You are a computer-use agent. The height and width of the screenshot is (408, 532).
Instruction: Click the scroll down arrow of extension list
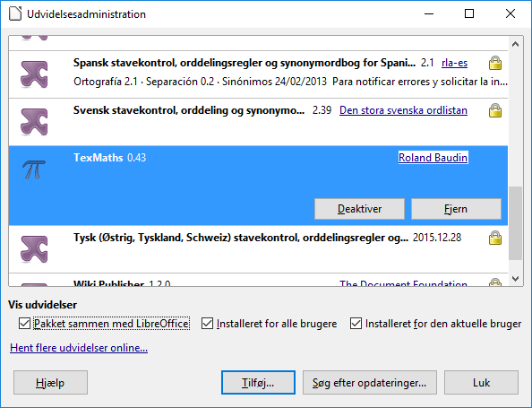coord(515,279)
